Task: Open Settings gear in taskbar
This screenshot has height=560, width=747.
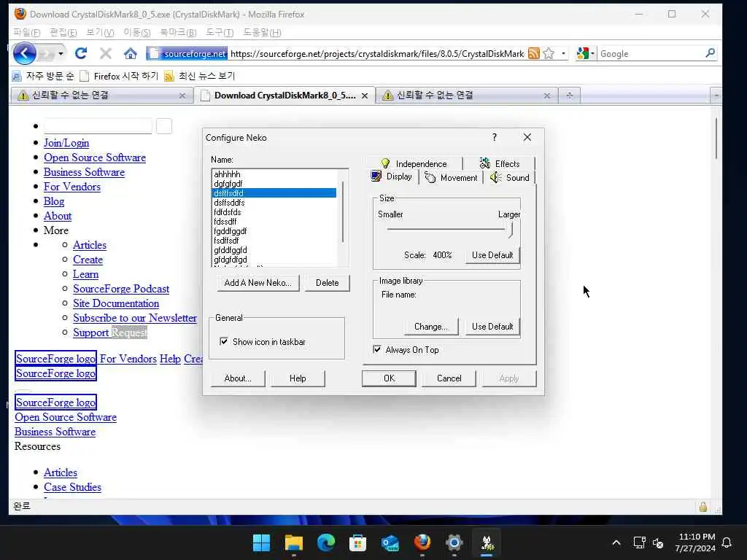Action: tap(454, 542)
